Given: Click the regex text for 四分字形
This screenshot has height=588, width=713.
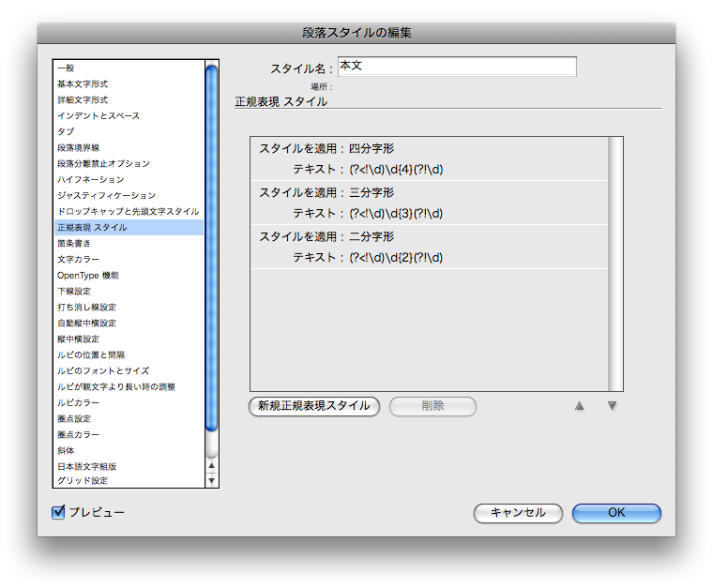Looking at the screenshot, I should pyautogui.click(x=396, y=170).
